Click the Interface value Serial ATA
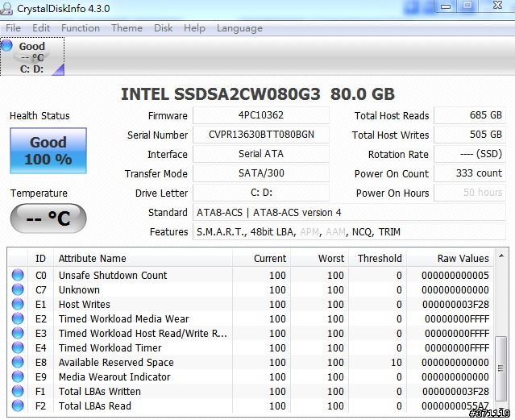 tap(261, 154)
